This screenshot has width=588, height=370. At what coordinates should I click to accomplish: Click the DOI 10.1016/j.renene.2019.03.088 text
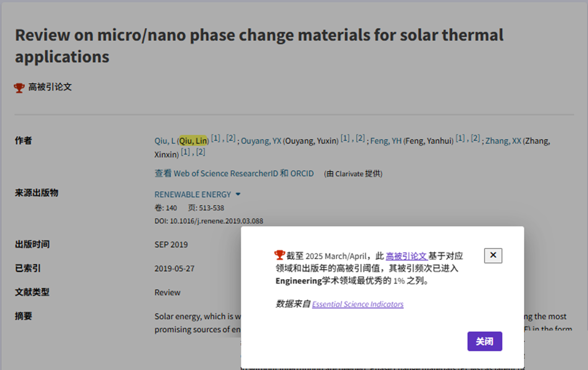pyautogui.click(x=209, y=221)
